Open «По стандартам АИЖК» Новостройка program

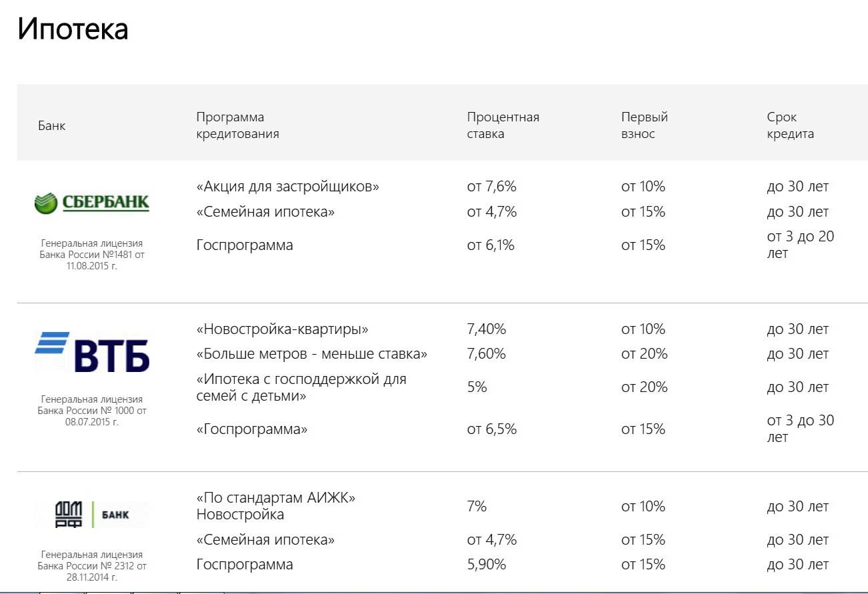[275, 506]
